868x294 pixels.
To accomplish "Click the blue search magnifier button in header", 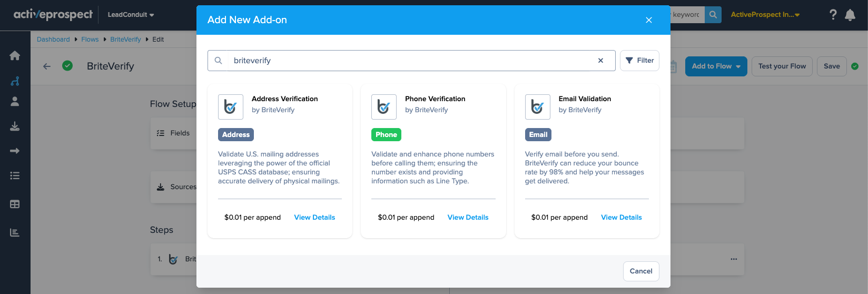I will coord(713,15).
